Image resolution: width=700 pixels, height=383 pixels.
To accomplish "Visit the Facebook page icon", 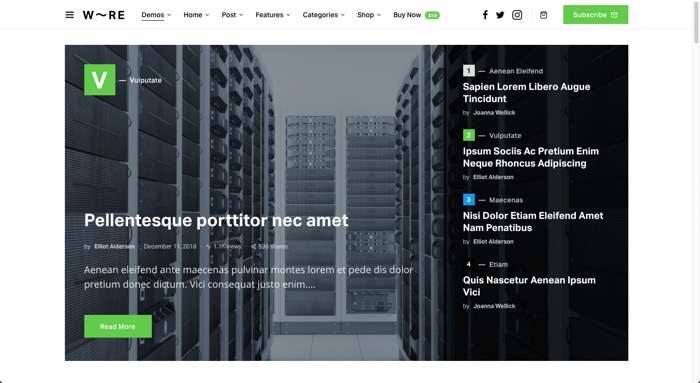I will click(485, 15).
